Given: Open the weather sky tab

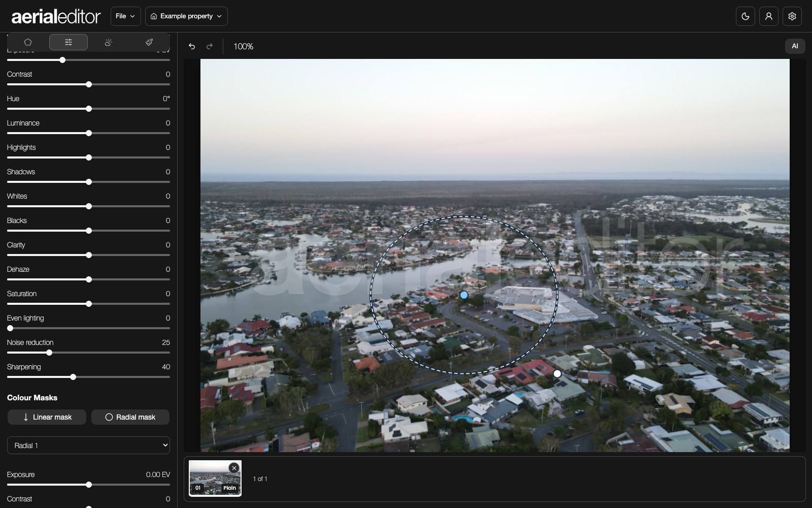Looking at the screenshot, I should click(x=109, y=42).
